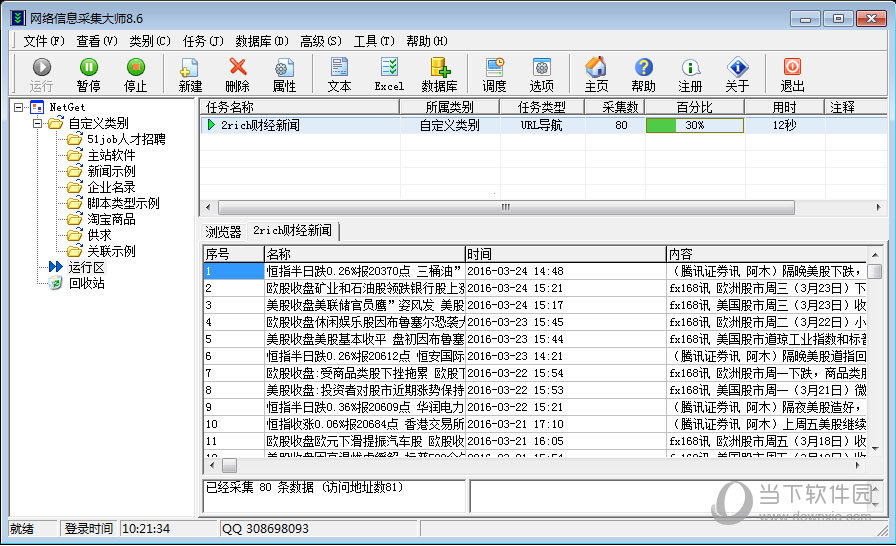Select the 回收站 item in tree
Screen dimensions: 896x546
click(86, 283)
